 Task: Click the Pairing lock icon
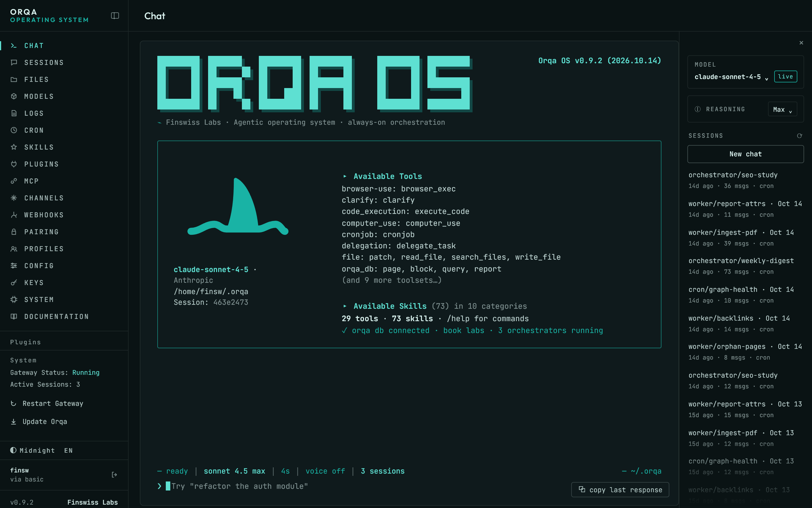[x=14, y=232]
